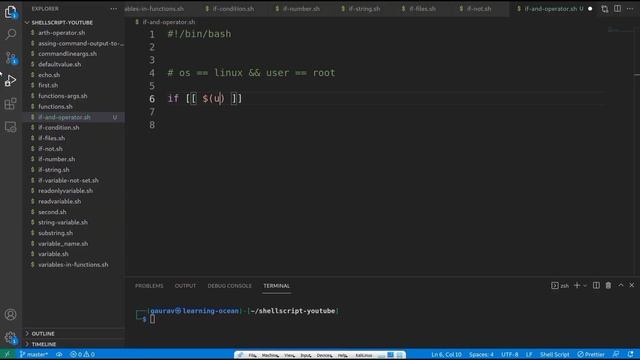Open the Remote Explorer view
The width and height of the screenshot is (640, 360).
[11, 127]
